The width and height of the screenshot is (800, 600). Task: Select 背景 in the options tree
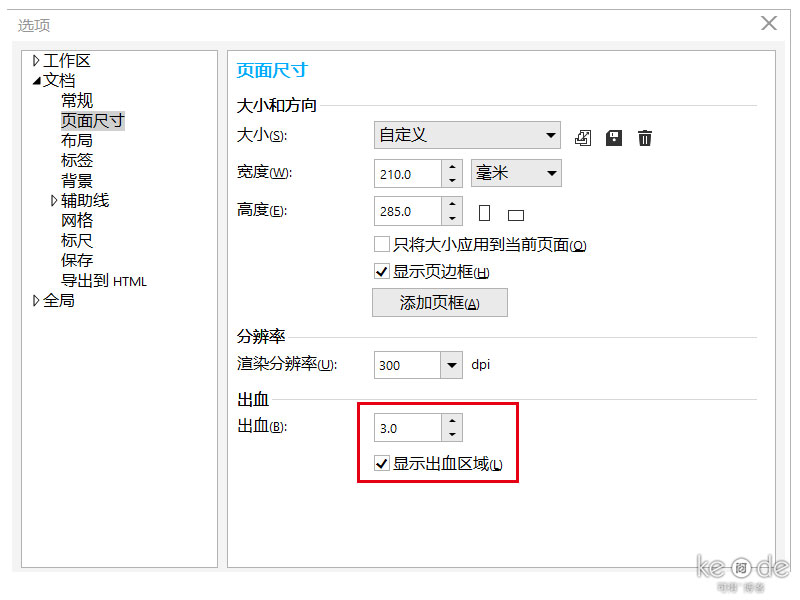point(76,180)
